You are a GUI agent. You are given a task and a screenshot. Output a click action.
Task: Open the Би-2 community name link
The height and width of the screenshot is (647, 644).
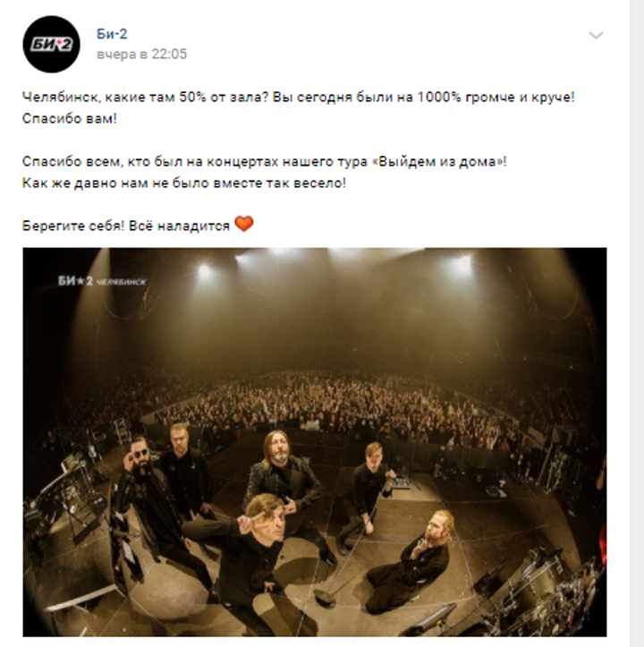[x=112, y=34]
